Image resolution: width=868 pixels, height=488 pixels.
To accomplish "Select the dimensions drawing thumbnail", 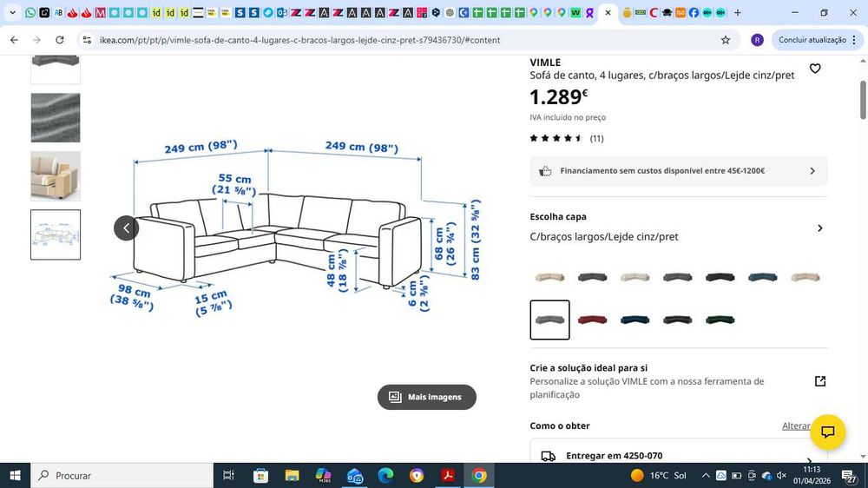I will click(56, 234).
